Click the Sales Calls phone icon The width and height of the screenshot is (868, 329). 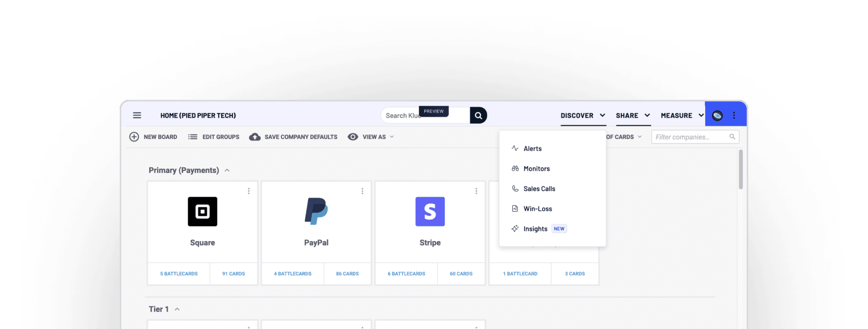[515, 189]
